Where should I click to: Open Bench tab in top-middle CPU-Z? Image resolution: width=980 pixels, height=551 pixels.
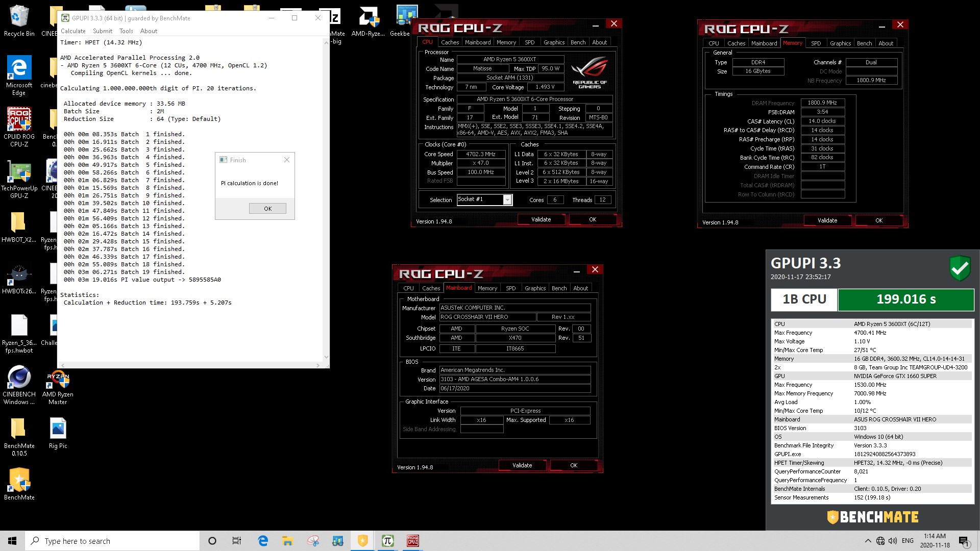click(x=578, y=42)
